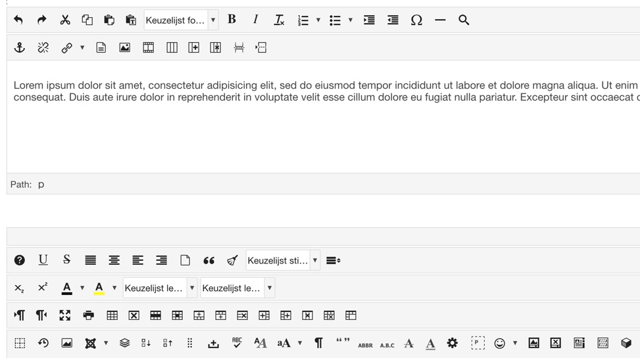The image size is (640, 364).
Task: Insert special character Omega icon
Action: point(416,20)
